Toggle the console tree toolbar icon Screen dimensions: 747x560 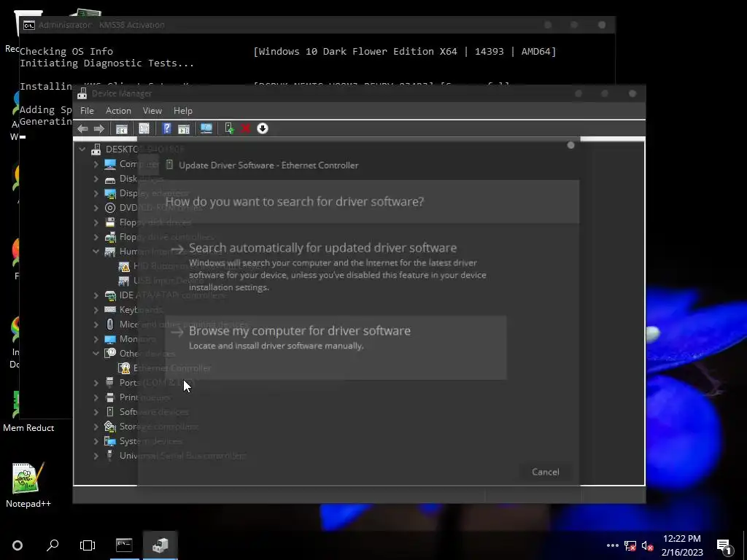point(122,128)
